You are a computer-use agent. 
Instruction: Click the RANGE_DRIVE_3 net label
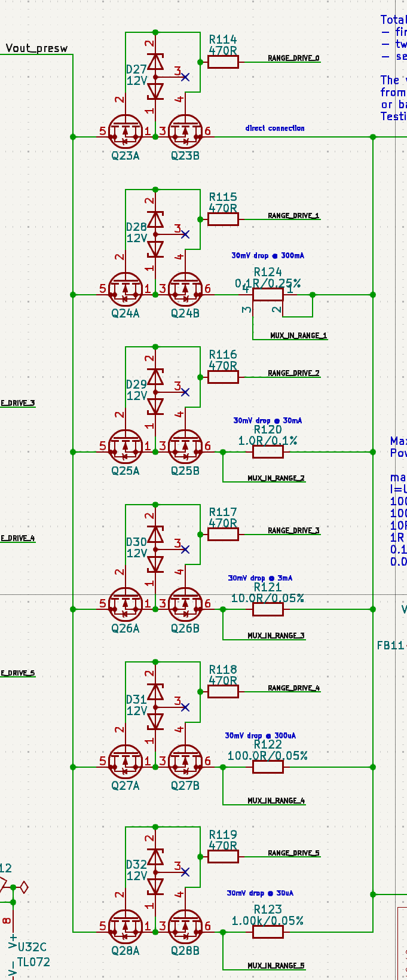293,530
